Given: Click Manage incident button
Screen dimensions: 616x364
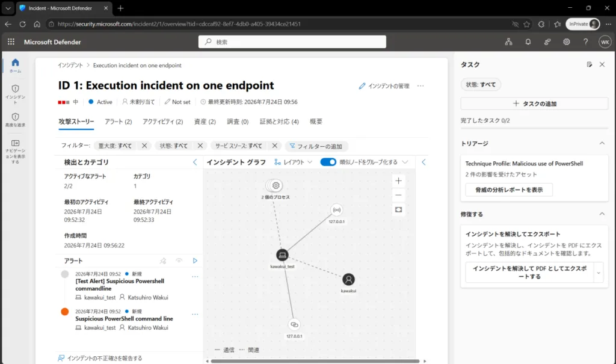Looking at the screenshot, I should (x=384, y=85).
